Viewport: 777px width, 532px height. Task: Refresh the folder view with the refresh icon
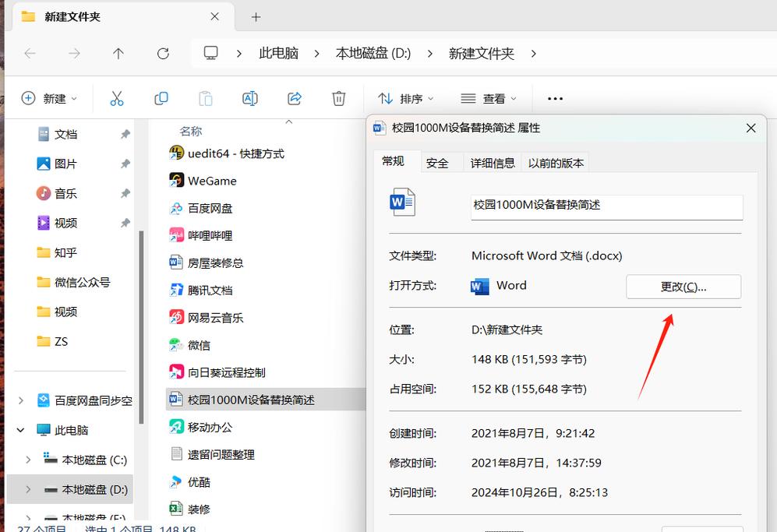pos(163,53)
